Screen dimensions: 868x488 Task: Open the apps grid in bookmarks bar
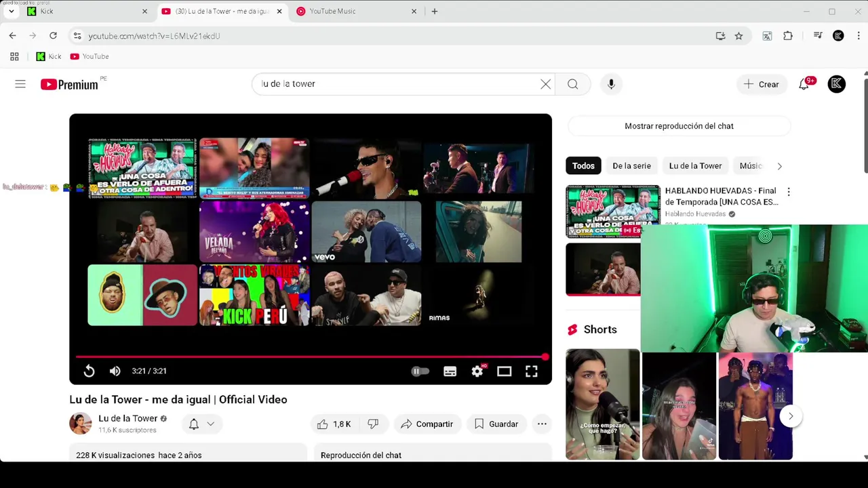[x=14, y=57]
